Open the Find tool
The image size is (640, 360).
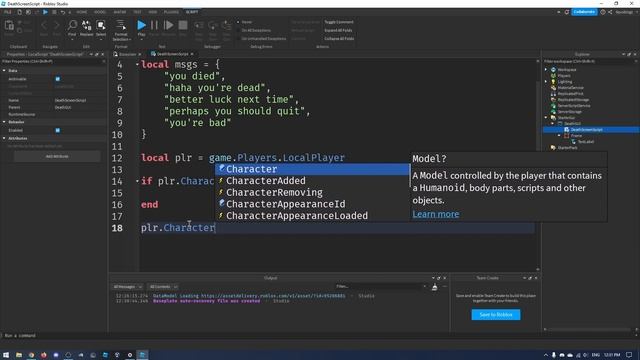point(72,27)
